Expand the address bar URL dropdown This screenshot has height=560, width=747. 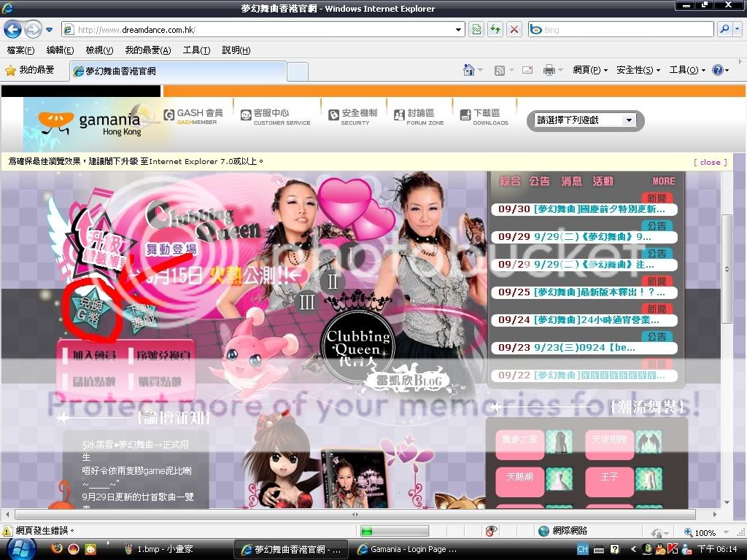pyautogui.click(x=459, y=30)
